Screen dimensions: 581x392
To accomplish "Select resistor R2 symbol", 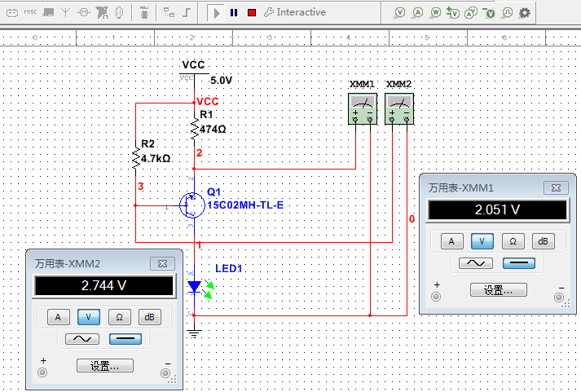I will coord(135,158).
